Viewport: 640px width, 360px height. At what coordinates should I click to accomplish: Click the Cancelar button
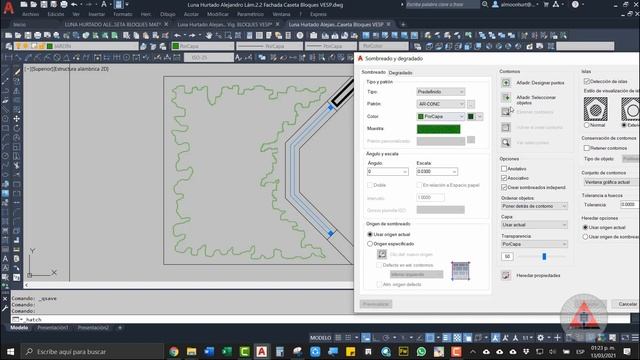(627, 304)
